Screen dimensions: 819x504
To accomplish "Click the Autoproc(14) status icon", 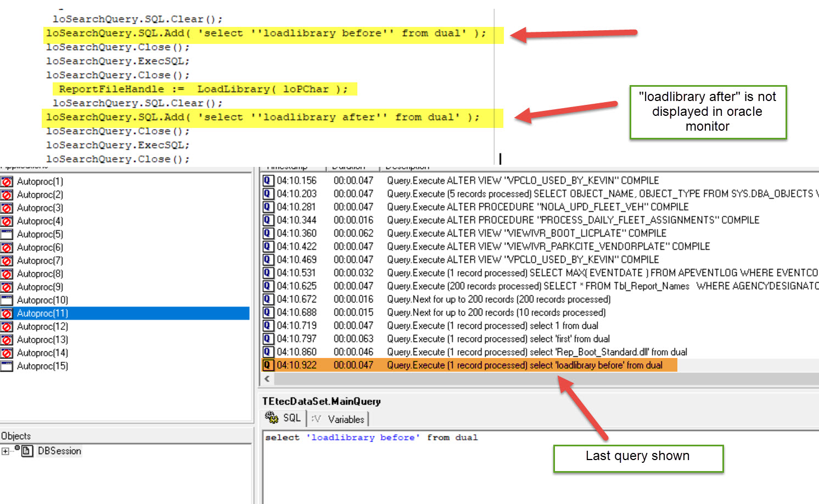I will [x=7, y=352].
